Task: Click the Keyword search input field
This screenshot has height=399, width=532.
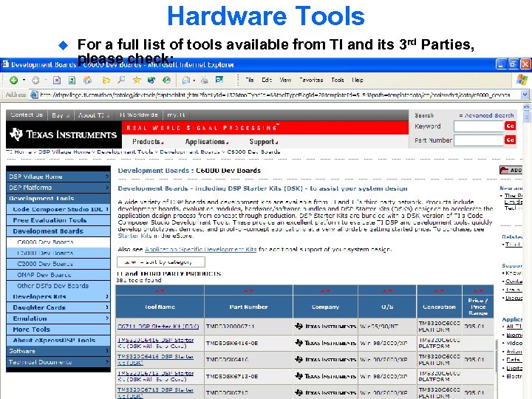Action: [x=479, y=126]
